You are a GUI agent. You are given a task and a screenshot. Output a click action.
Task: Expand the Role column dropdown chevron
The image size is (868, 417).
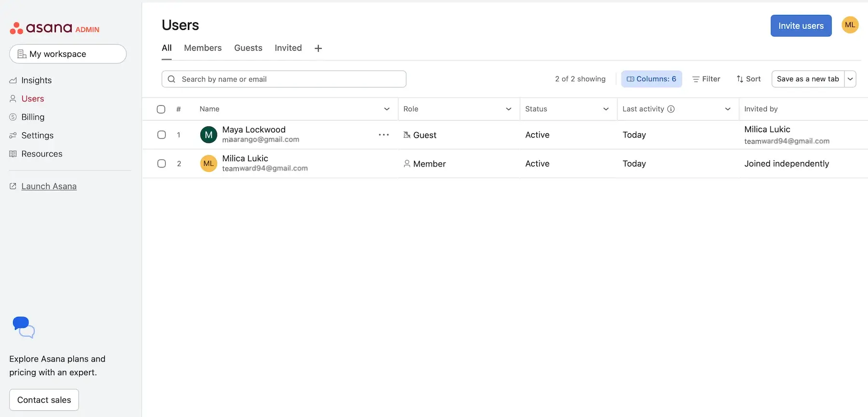[508, 109]
